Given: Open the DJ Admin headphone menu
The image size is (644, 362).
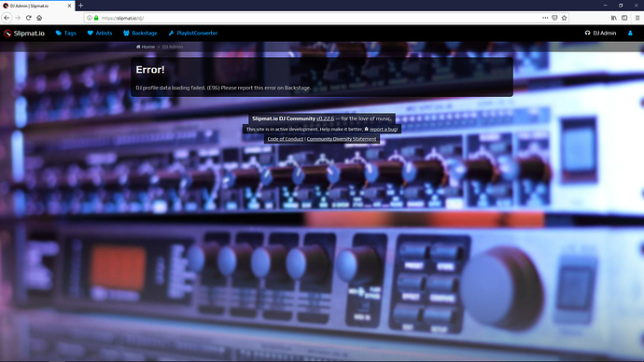Looking at the screenshot, I should [x=600, y=34].
